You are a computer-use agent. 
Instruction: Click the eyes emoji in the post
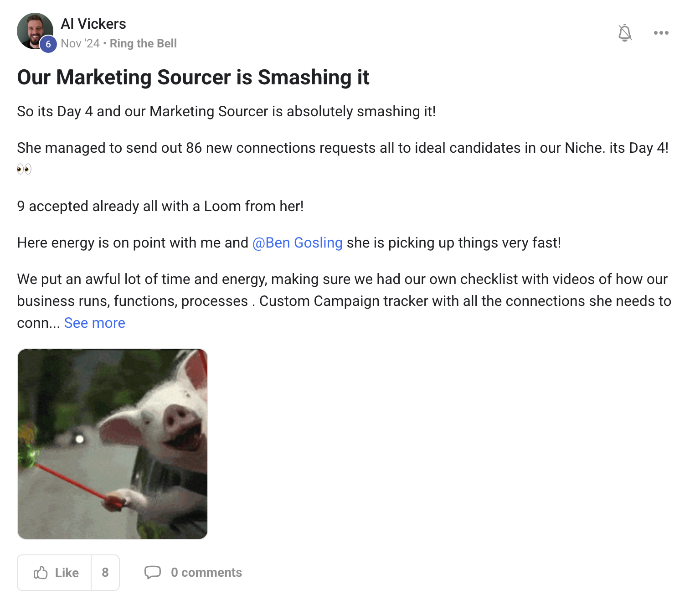pyautogui.click(x=24, y=170)
